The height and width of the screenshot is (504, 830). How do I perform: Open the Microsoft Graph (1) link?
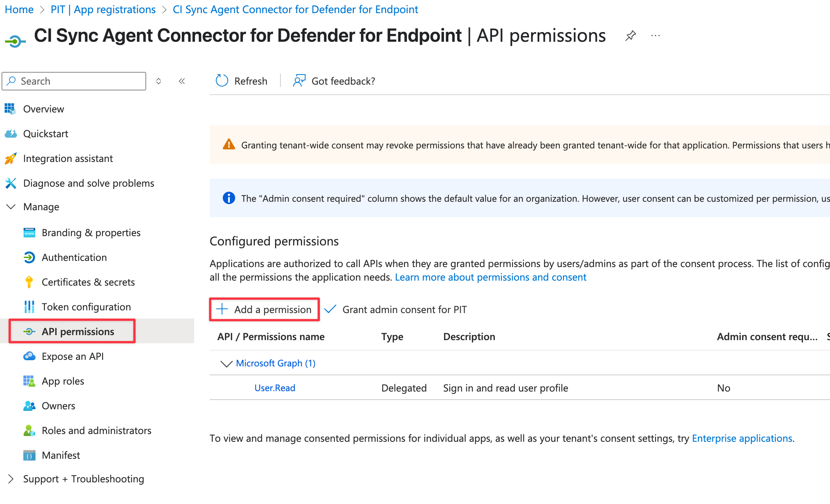(x=276, y=363)
